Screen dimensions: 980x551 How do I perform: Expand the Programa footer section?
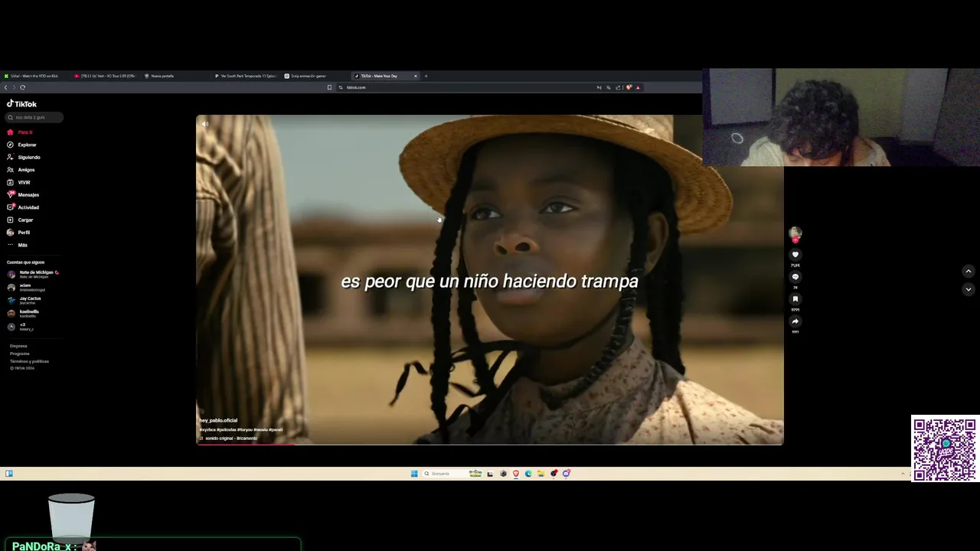pyautogui.click(x=19, y=354)
